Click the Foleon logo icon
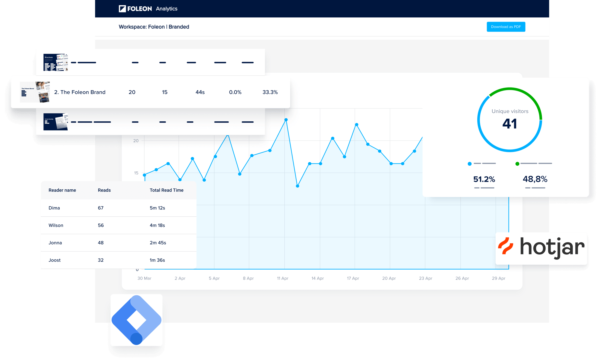Image resolution: width=600 pixels, height=364 pixels. pyautogui.click(x=122, y=9)
